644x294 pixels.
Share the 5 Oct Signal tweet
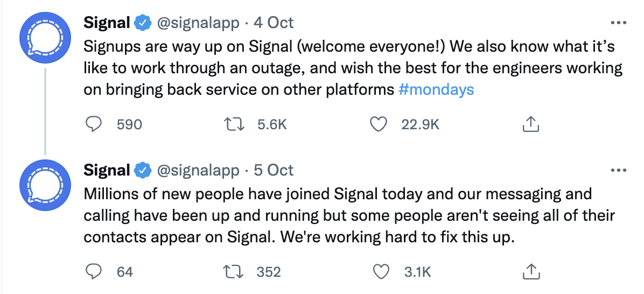(530, 272)
